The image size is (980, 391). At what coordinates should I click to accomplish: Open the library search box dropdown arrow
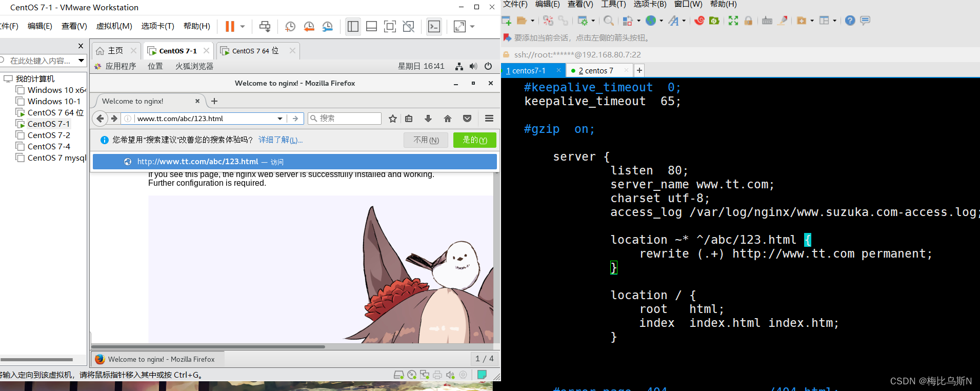pos(81,61)
